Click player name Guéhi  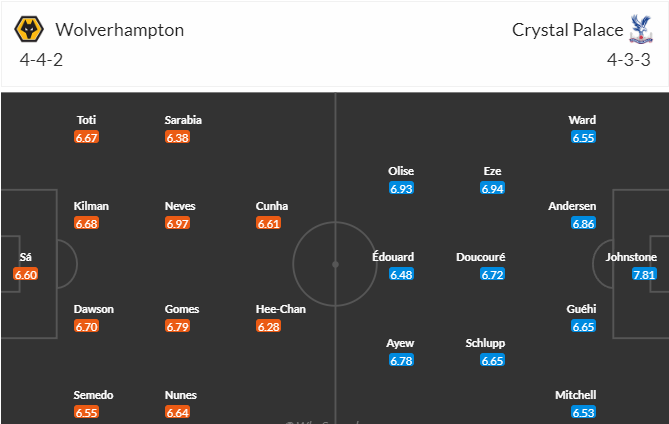tap(581, 309)
